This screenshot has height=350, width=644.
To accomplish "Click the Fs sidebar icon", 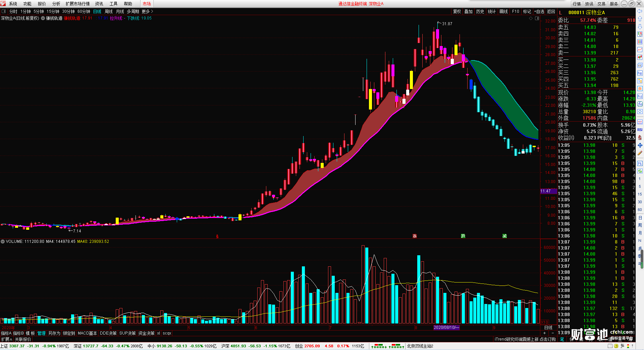I will click(x=640, y=164).
